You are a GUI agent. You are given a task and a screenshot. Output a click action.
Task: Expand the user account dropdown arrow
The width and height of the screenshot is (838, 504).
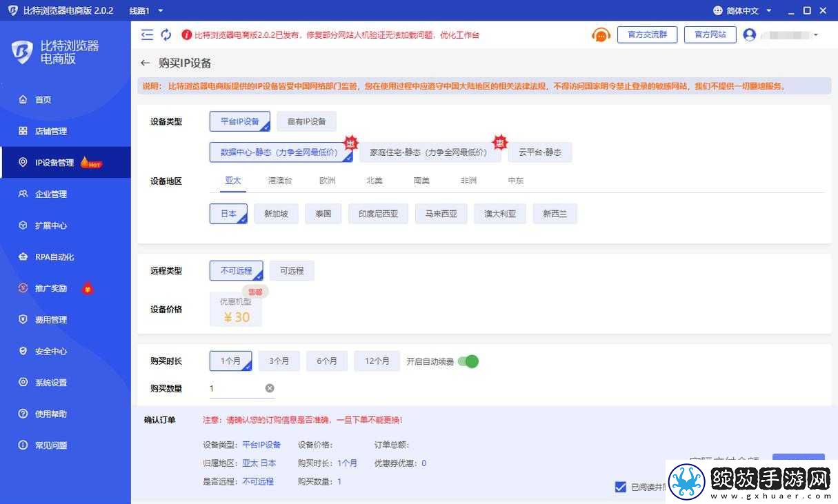coord(816,35)
